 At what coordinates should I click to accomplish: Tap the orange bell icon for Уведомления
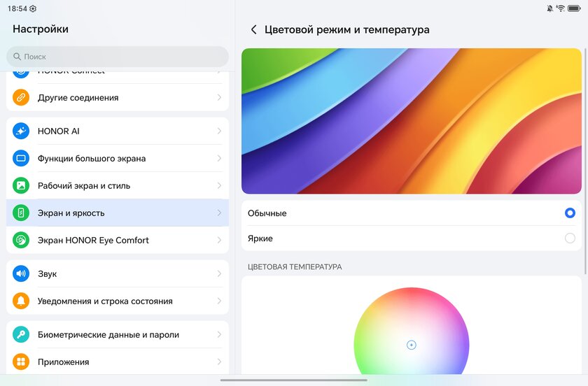point(21,301)
